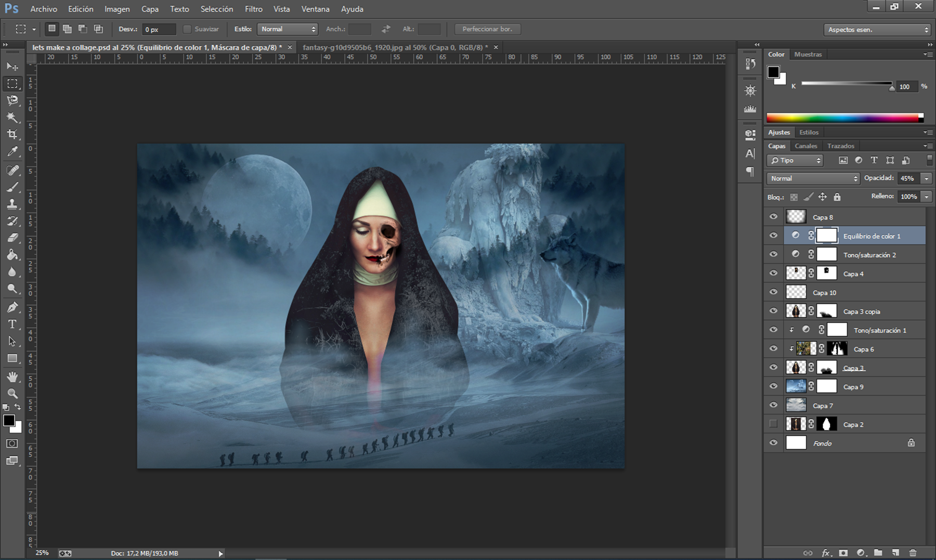Click the Desv. feather input field
This screenshot has height=560, width=936.
click(x=159, y=29)
